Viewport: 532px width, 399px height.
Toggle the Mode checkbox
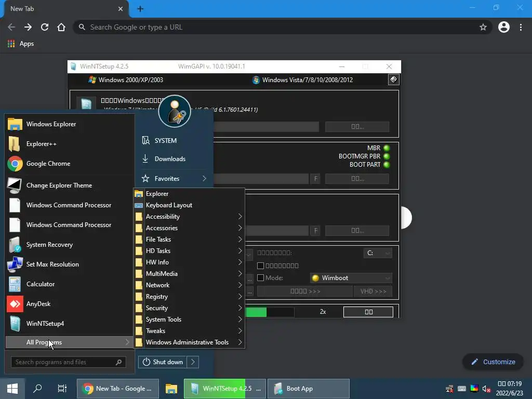pyautogui.click(x=261, y=278)
